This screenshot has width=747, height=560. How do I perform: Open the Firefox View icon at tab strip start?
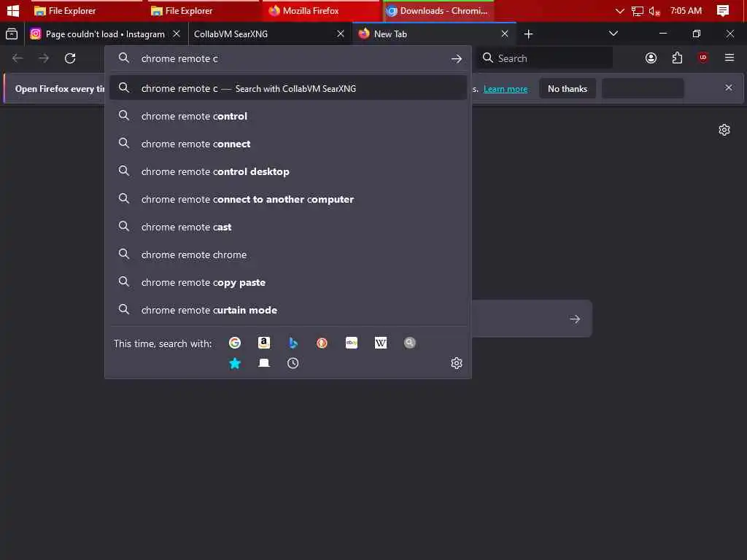12,34
